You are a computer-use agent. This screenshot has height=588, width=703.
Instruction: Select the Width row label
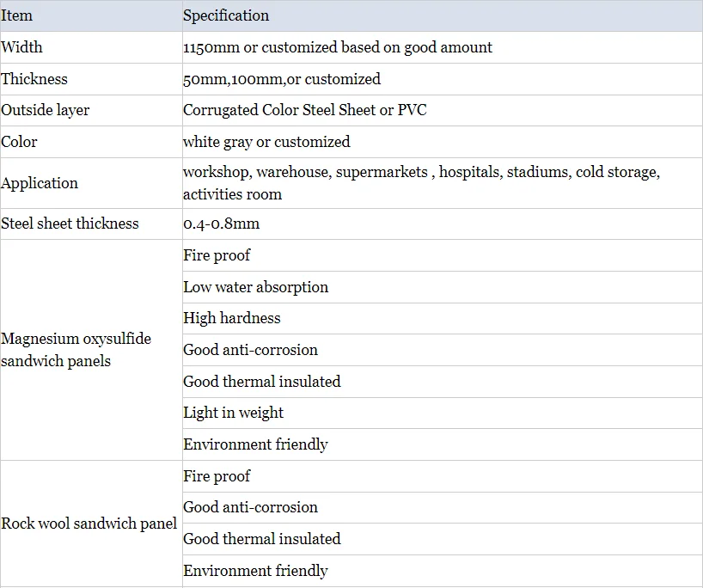(21, 47)
